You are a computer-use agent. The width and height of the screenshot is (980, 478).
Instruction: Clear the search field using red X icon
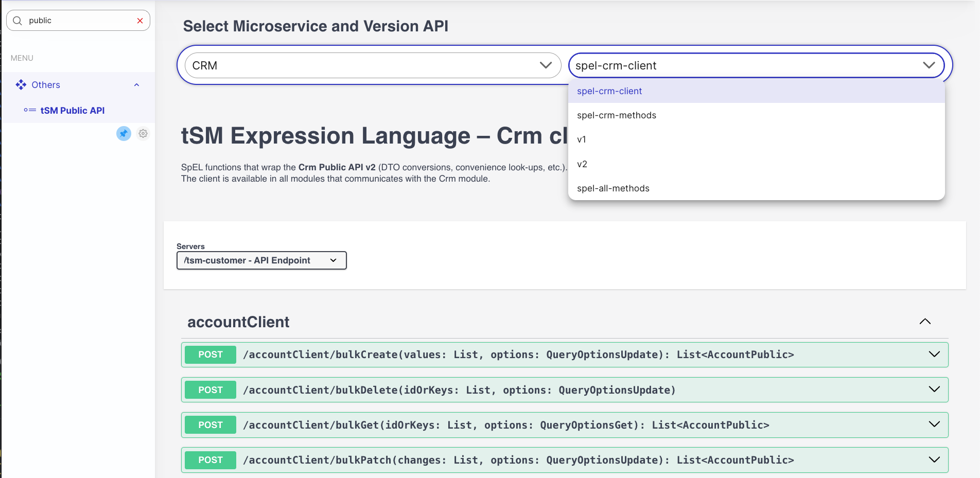[139, 20]
